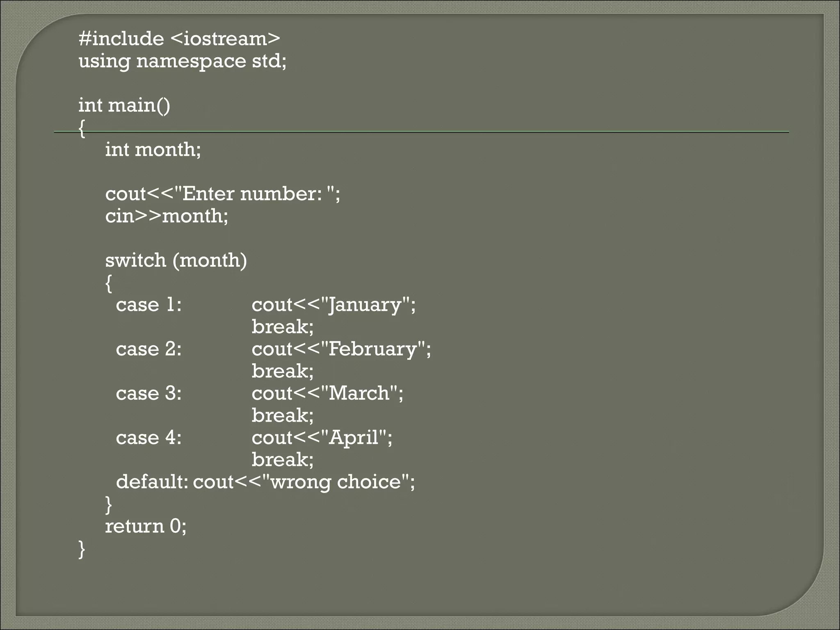The height and width of the screenshot is (630, 840).
Task: Click the '#include <iostream>' line
Action: pyautogui.click(x=179, y=39)
